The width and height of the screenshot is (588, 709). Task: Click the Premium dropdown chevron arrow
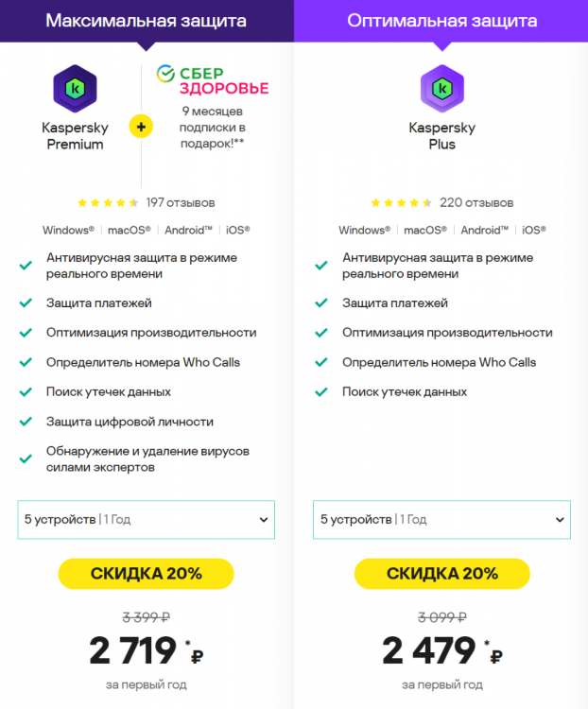point(263,520)
